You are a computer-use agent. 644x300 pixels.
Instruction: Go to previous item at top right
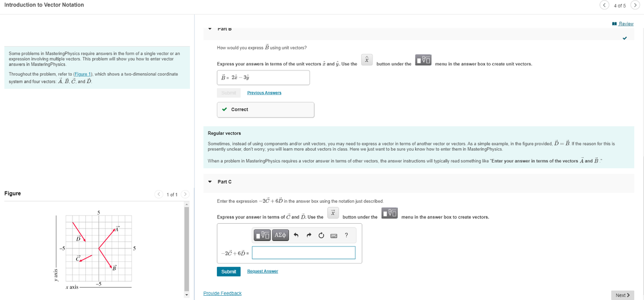[x=605, y=5]
